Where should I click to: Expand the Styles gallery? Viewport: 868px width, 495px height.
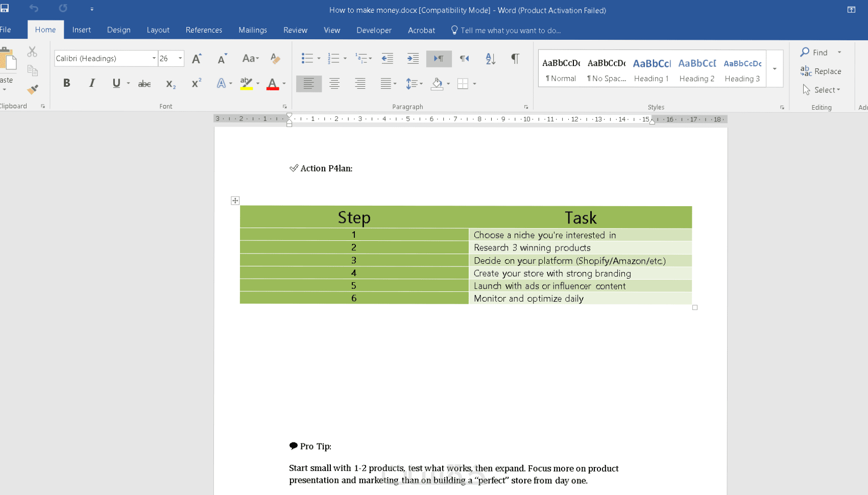pyautogui.click(x=775, y=69)
